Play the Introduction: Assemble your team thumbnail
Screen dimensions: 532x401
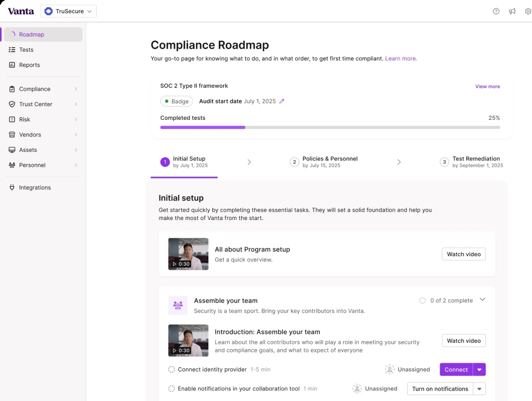pos(189,341)
